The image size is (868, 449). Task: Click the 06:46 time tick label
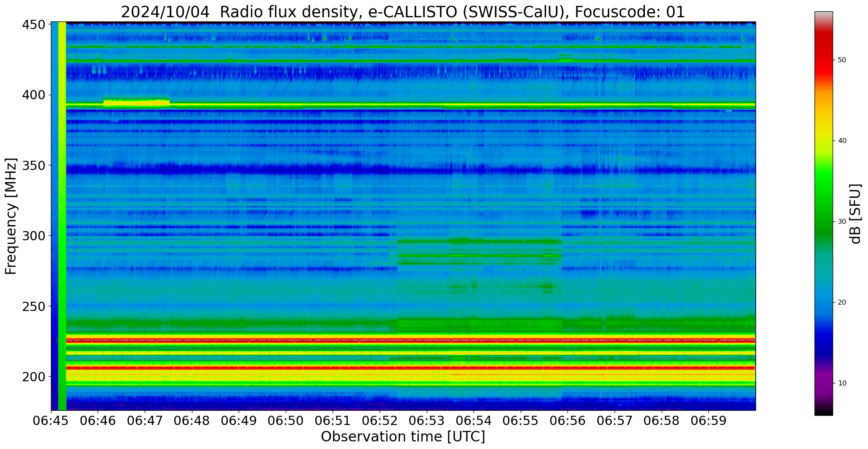(98, 421)
